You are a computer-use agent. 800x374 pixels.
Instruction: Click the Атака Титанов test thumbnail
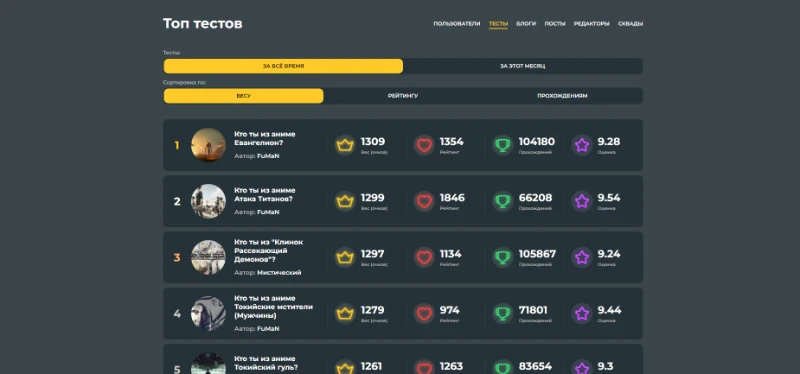point(208,201)
